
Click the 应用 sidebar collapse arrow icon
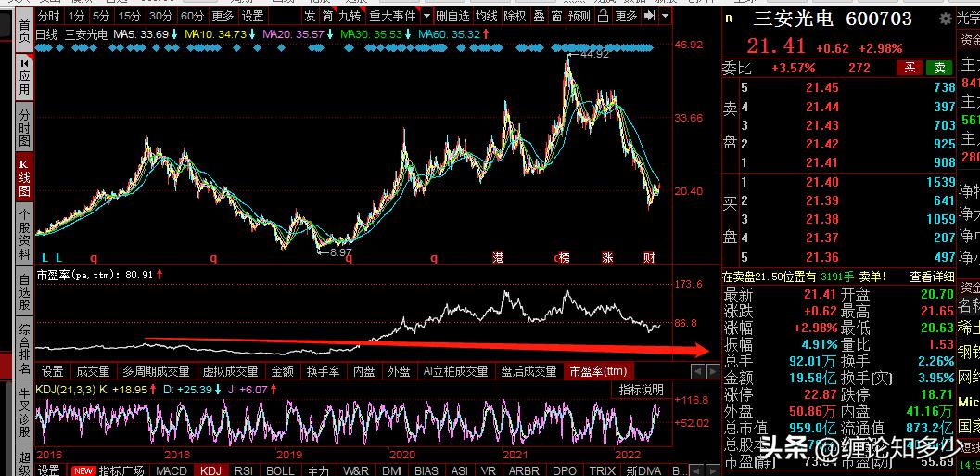click(24, 63)
